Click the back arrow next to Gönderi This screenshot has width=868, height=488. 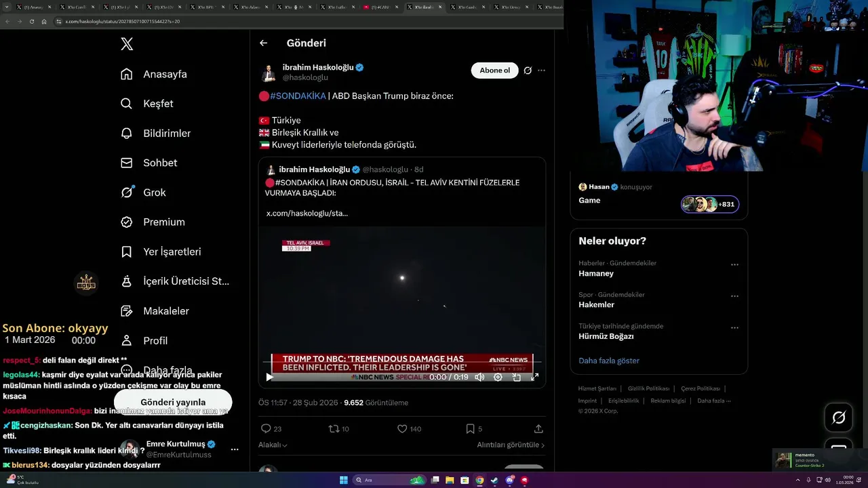[264, 43]
